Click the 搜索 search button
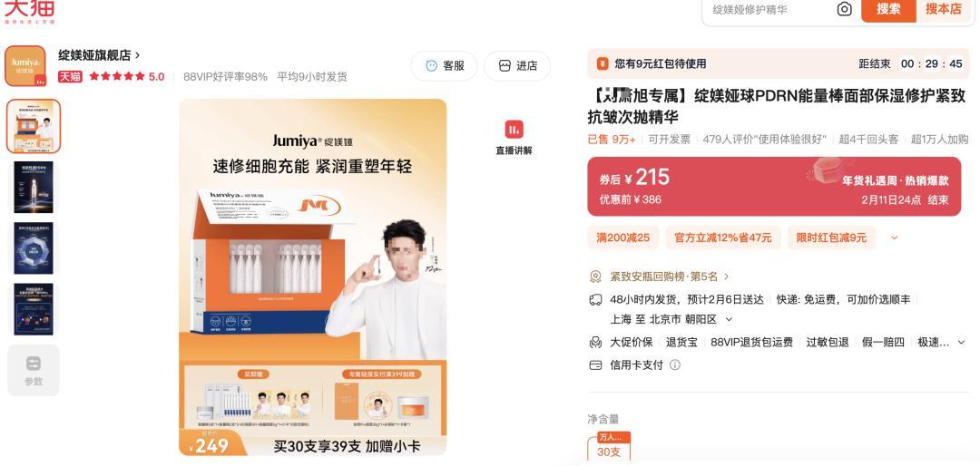 pos(888,9)
